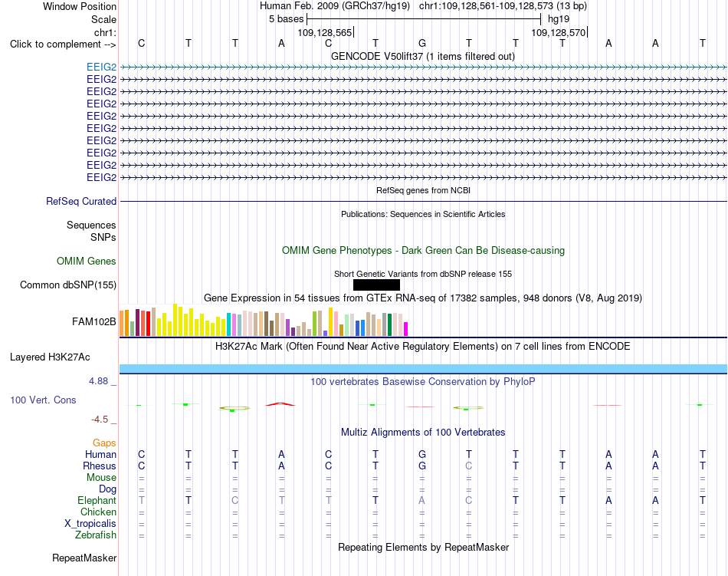Click the Sequences track label
This screenshot has height=576, width=728.
click(x=91, y=225)
